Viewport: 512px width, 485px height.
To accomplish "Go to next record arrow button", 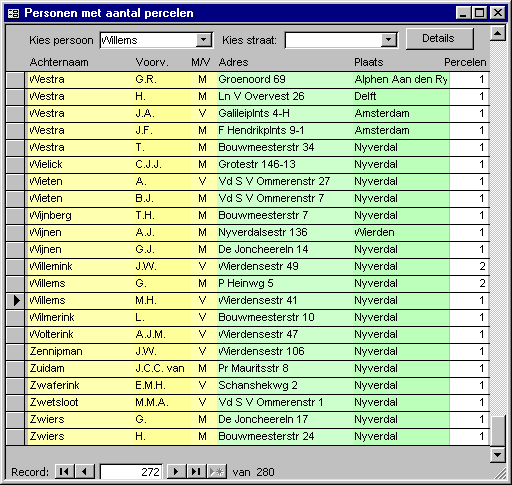I will tap(176, 472).
